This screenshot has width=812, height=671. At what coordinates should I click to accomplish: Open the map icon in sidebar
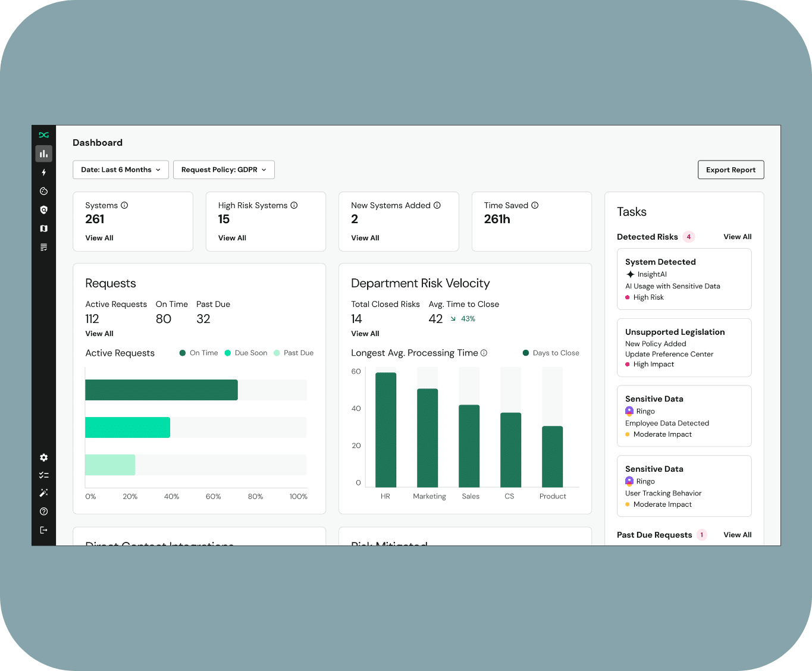[43, 228]
